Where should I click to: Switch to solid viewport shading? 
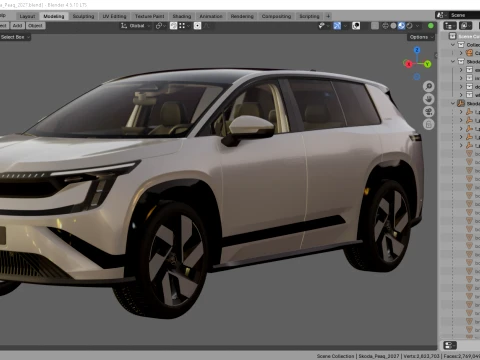click(393, 26)
